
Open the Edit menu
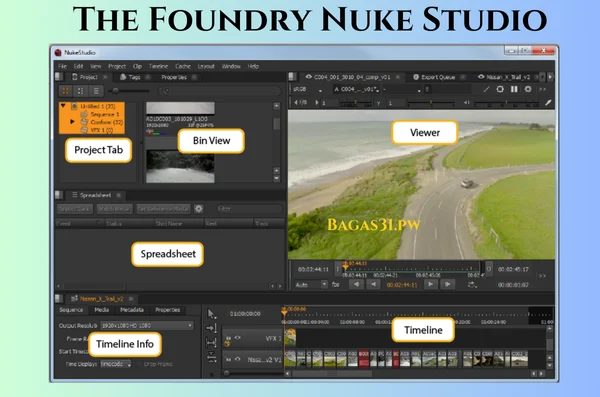(x=78, y=66)
